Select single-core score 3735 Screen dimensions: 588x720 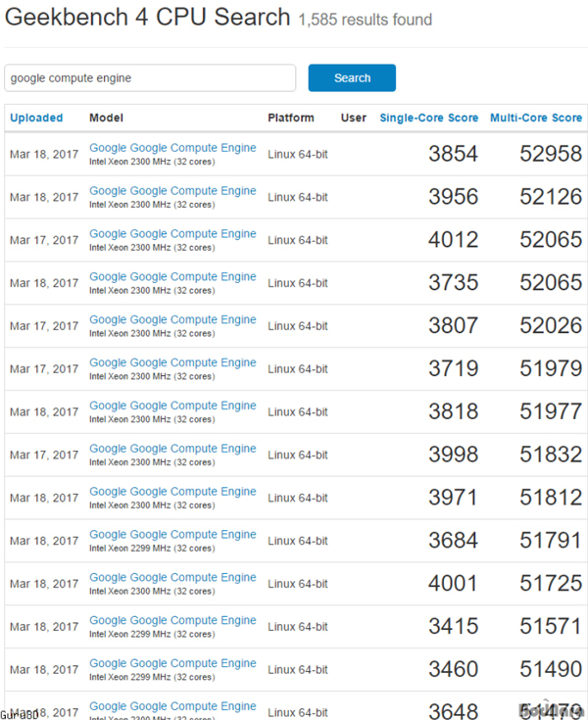(454, 282)
